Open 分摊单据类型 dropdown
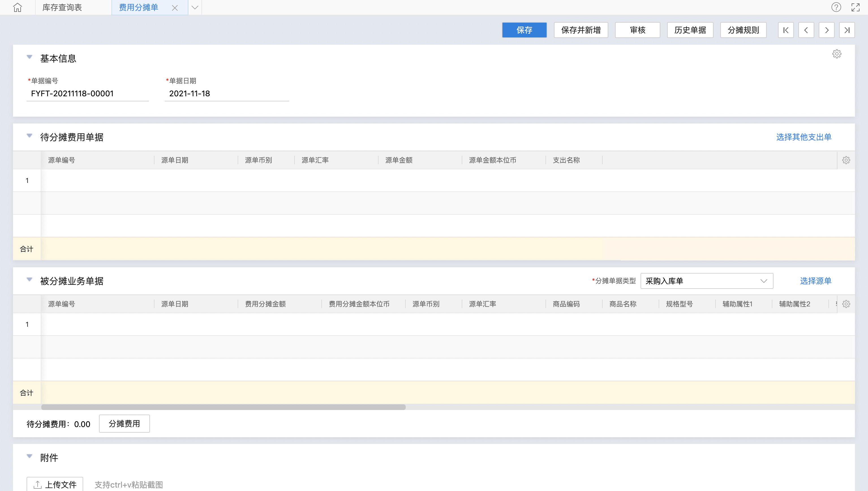Screen dimensions: 868x491 707,281
